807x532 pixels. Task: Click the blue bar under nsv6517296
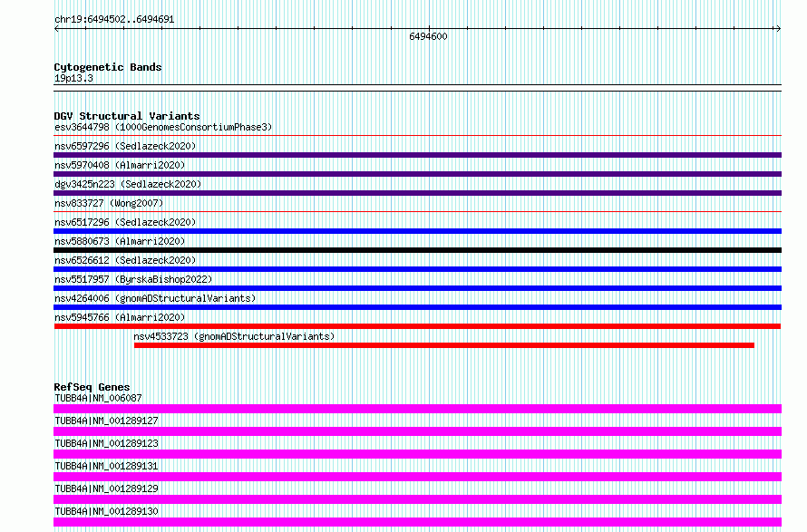point(417,231)
